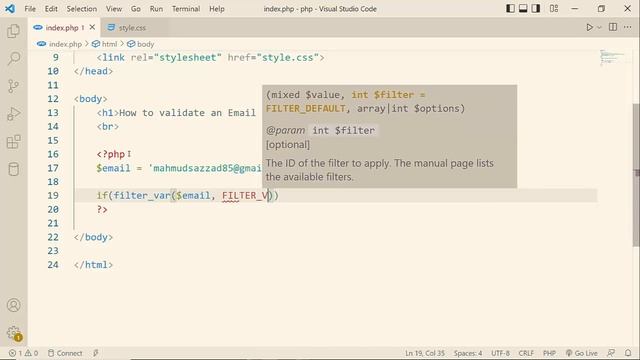Click the $email variable on line 17
640x360 pixels.
pyautogui.click(x=113, y=168)
